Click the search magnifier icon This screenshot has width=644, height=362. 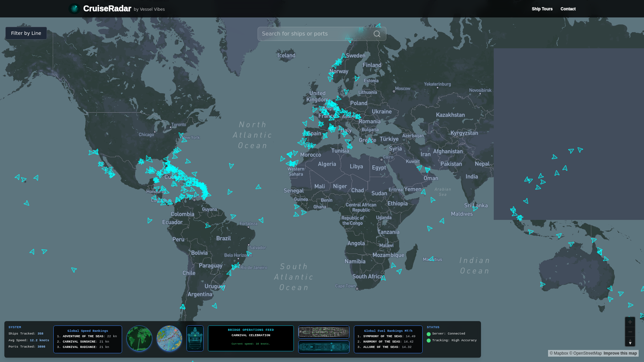377,34
